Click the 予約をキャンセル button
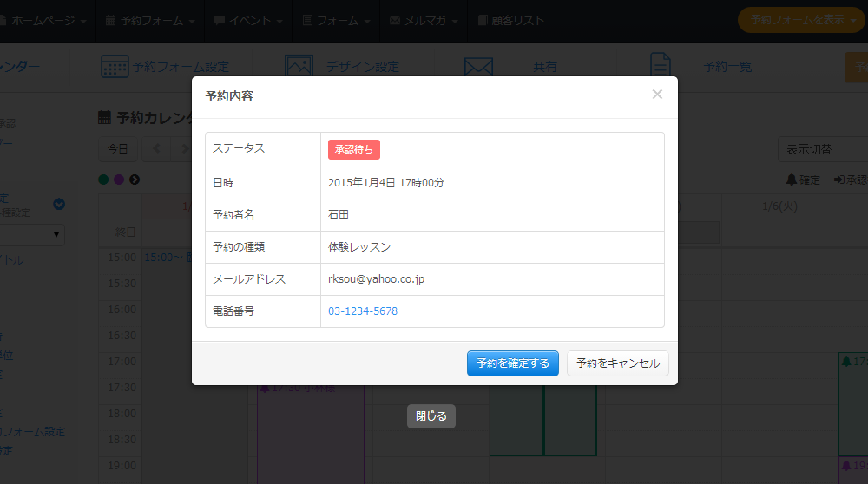Screen dimensions: 868x484 click(x=617, y=363)
